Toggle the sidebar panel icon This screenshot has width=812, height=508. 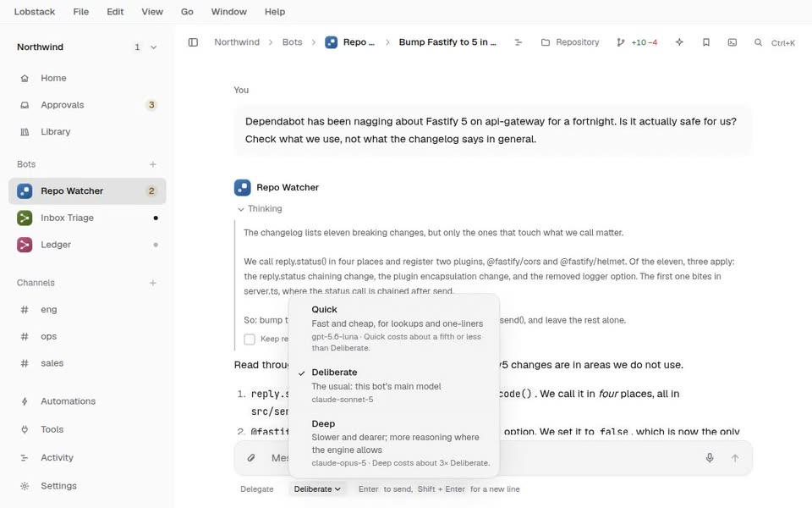click(193, 42)
